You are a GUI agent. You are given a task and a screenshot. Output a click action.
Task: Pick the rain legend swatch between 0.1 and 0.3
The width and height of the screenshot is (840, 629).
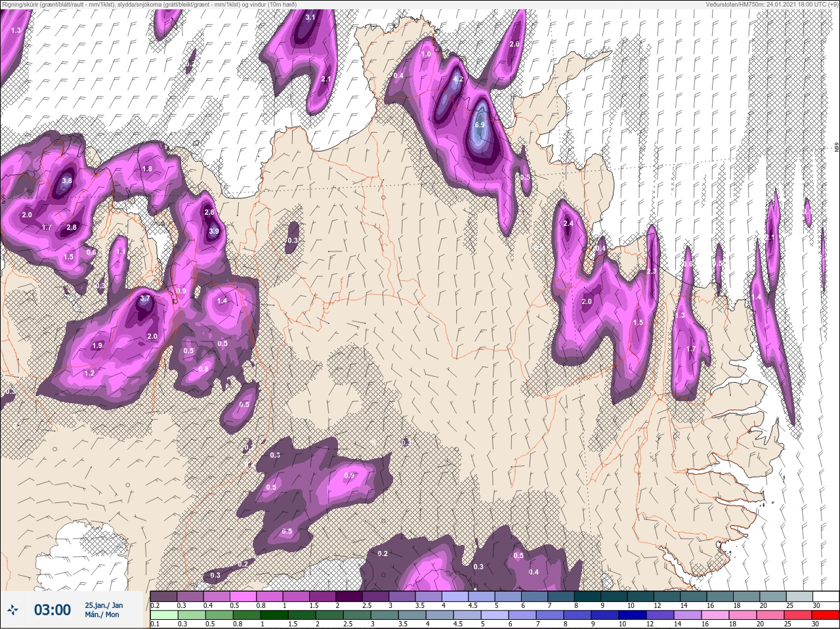tap(165, 615)
